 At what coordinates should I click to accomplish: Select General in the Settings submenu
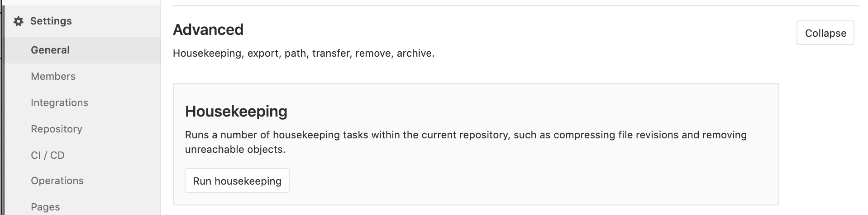[50, 50]
